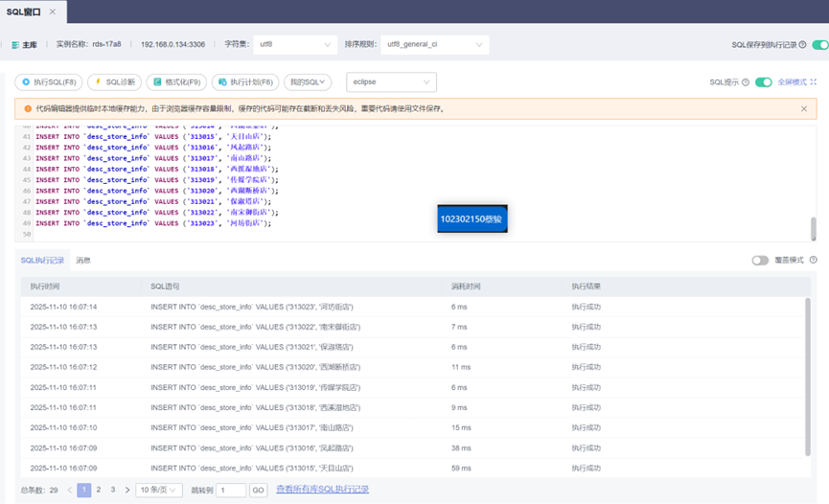Click timestamp 2025-11-10 16:07:14
This screenshot has height=504, width=829.
pyautogui.click(x=63, y=307)
